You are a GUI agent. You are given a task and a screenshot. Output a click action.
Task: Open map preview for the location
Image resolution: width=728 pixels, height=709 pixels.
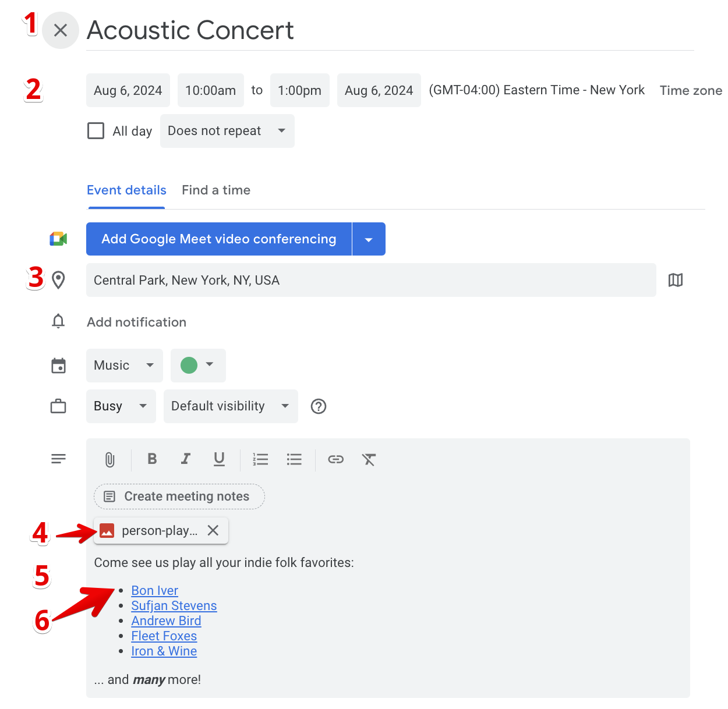coord(675,281)
